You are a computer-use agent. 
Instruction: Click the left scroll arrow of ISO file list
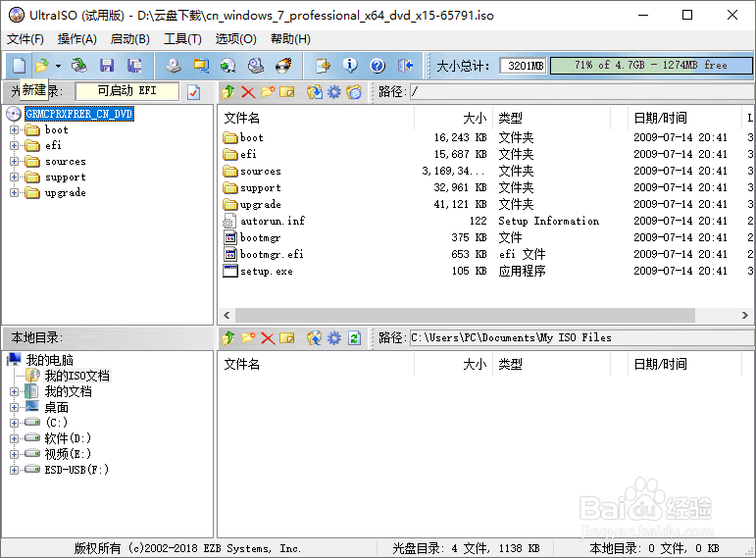pyautogui.click(x=227, y=316)
